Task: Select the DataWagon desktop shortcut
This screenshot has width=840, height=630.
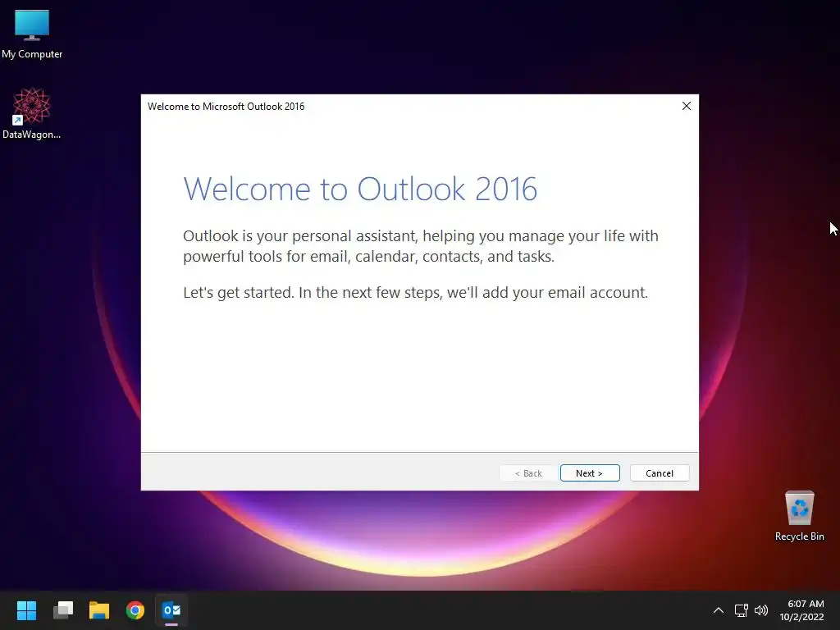Action: (32, 113)
